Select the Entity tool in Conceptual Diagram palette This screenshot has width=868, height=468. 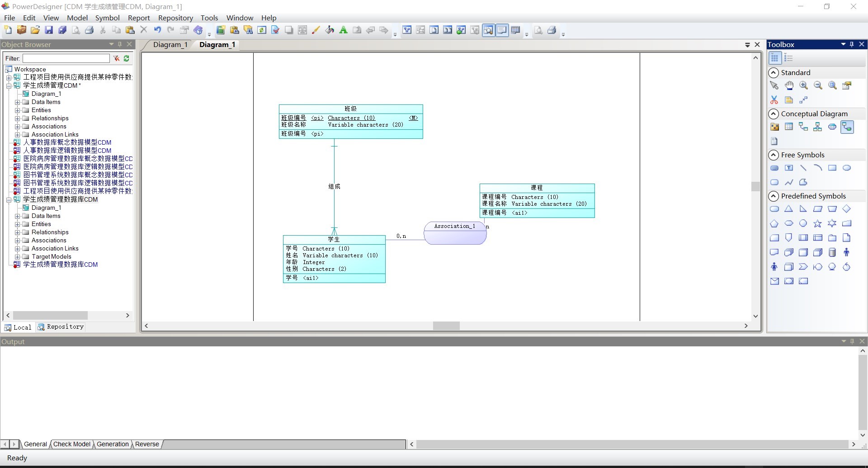(x=789, y=127)
